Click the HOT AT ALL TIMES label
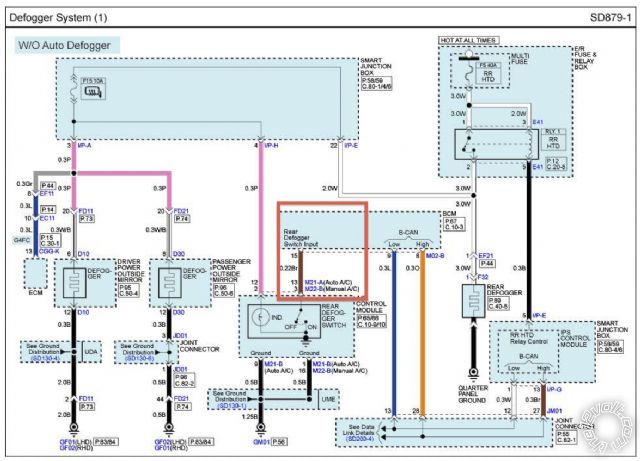This screenshot has width=640, height=461. click(x=468, y=40)
